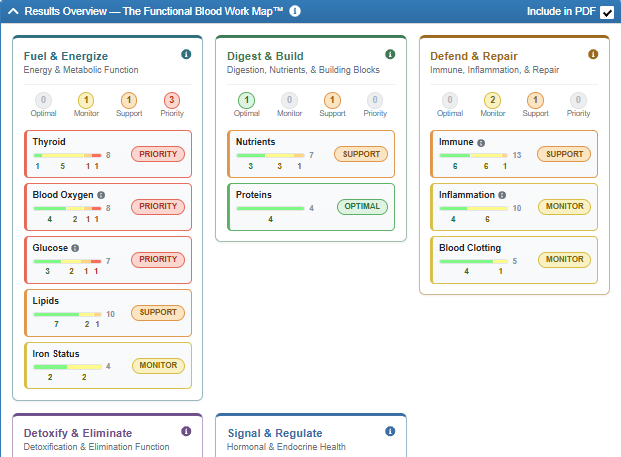Collapse the Results Overview section chevron
The width and height of the screenshot is (621, 457).
[13, 11]
